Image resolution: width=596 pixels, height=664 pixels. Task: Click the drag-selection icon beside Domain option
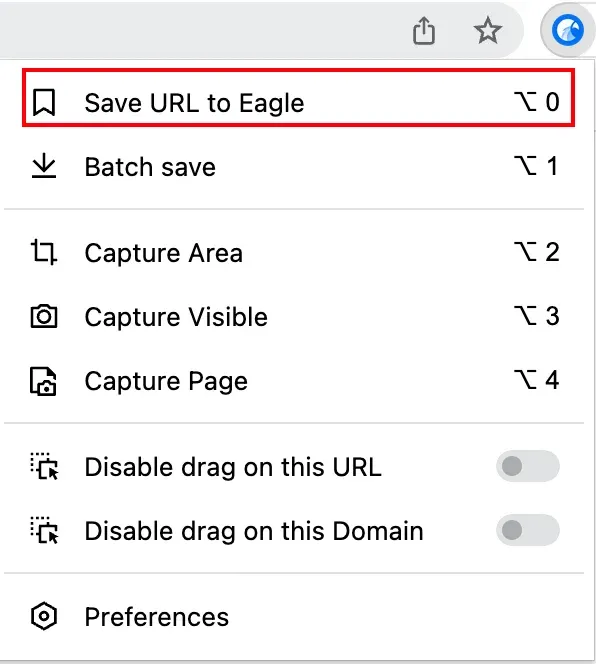[44, 530]
